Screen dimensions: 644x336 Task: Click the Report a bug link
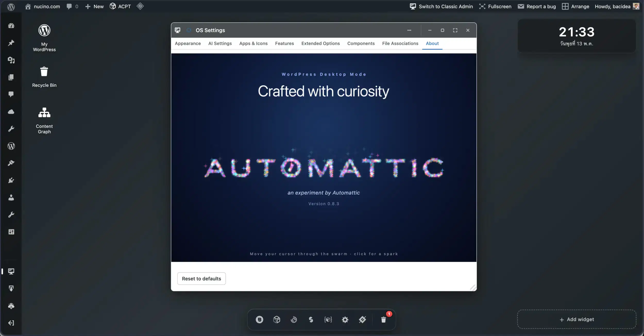click(x=537, y=6)
